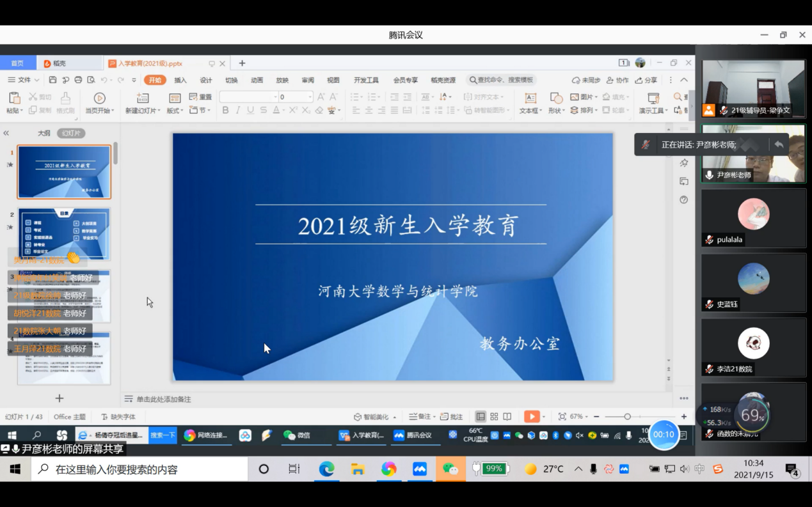Switch to slide sorter grid view

[494, 417]
